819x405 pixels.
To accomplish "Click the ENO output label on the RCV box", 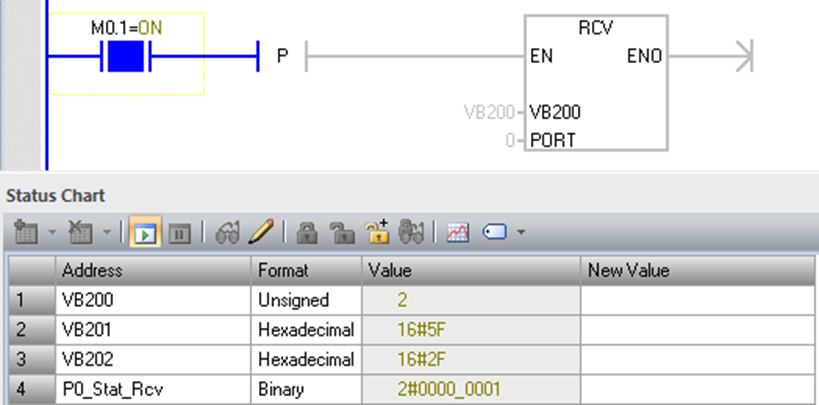I will (x=645, y=56).
